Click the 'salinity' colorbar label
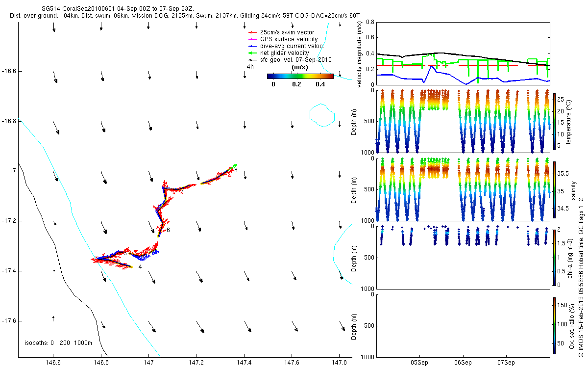 click(574, 189)
